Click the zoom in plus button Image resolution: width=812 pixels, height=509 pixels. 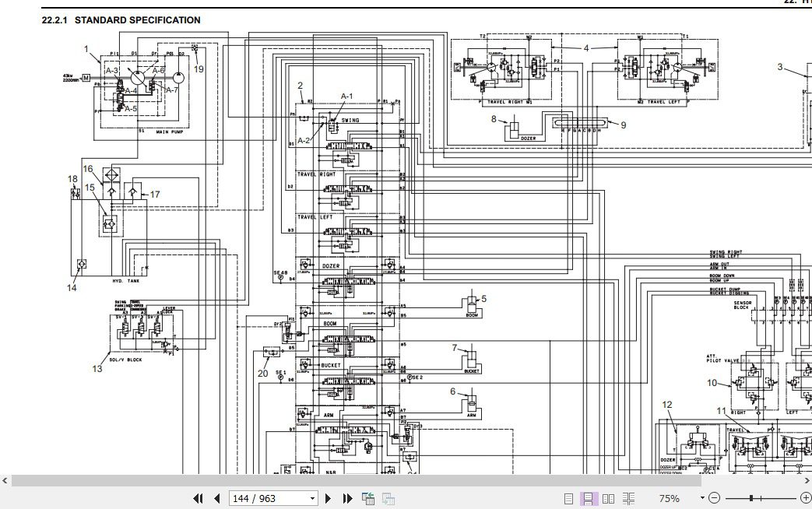805,498
